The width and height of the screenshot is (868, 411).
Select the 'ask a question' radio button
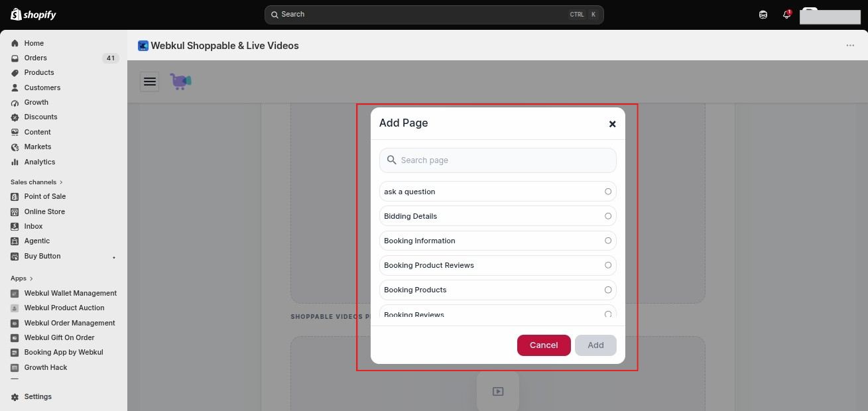pyautogui.click(x=608, y=192)
